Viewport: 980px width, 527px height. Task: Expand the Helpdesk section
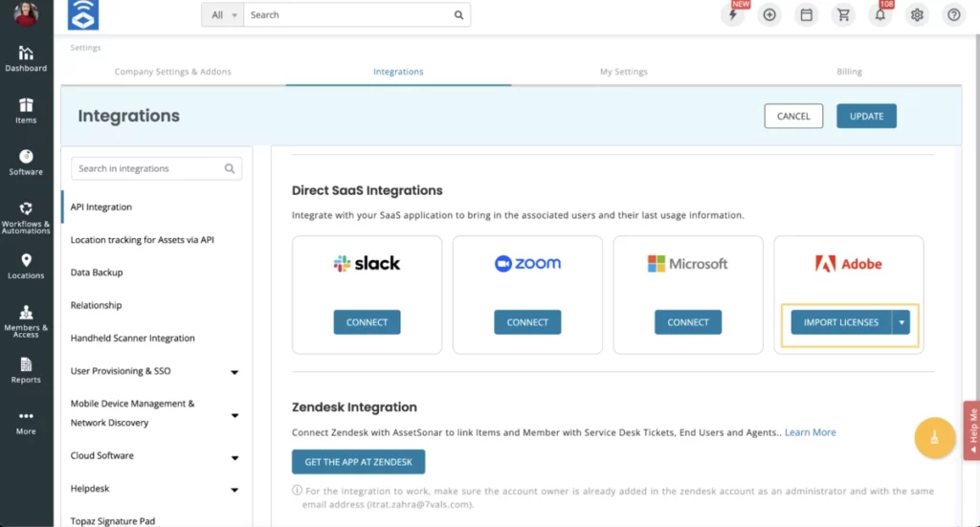[x=234, y=490]
